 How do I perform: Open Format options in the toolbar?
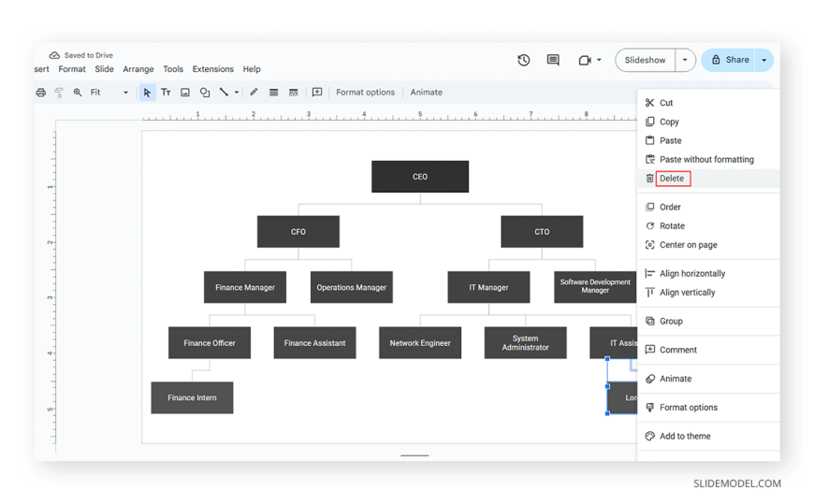point(366,93)
